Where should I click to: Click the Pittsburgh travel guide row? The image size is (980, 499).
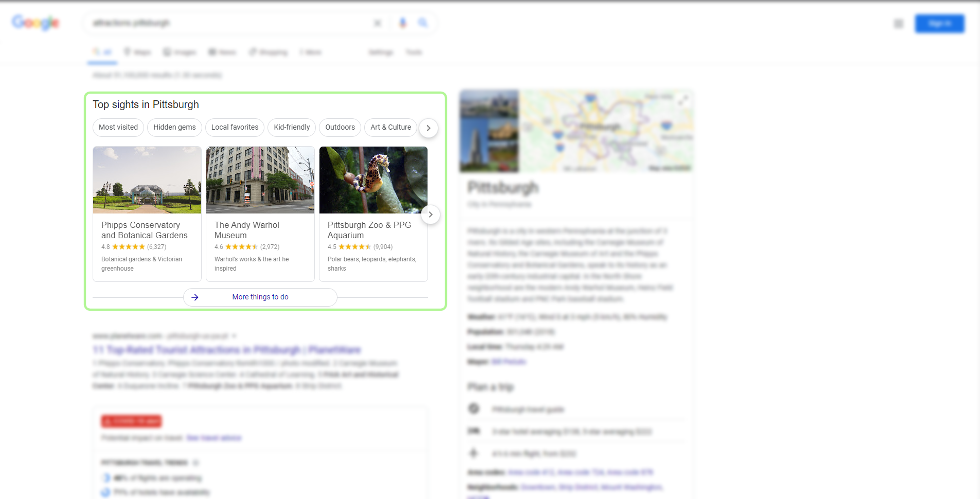(x=576, y=409)
